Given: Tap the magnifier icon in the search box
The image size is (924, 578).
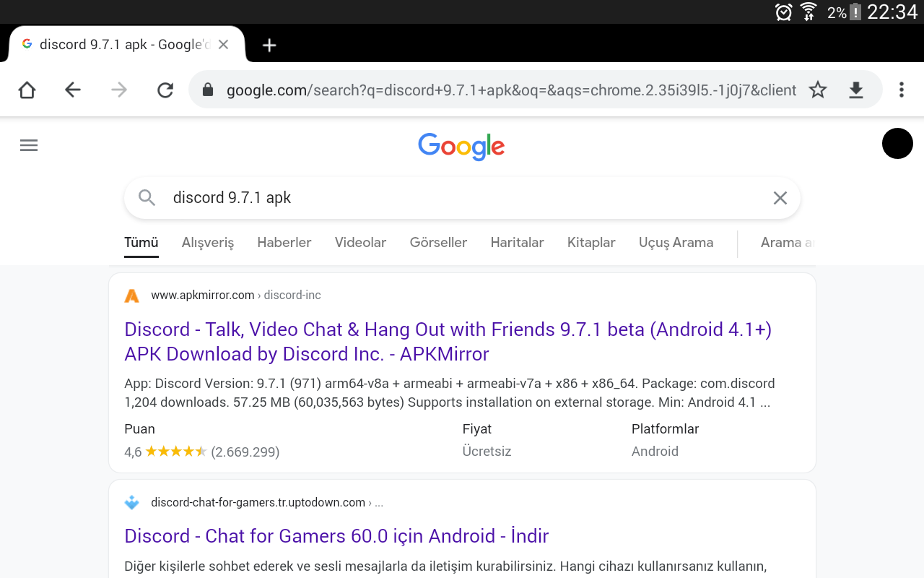Looking at the screenshot, I should pos(147,198).
